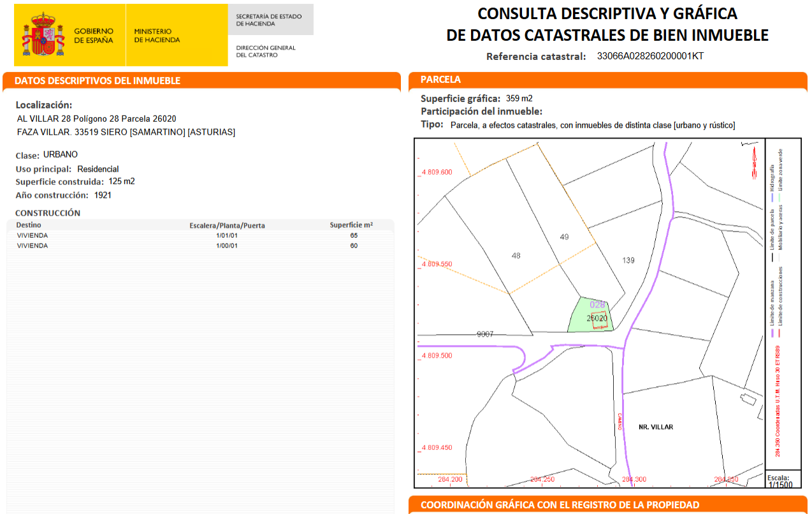Click the purple 028 polygon label
Screen dimensions: 812x514
pyautogui.click(x=597, y=304)
